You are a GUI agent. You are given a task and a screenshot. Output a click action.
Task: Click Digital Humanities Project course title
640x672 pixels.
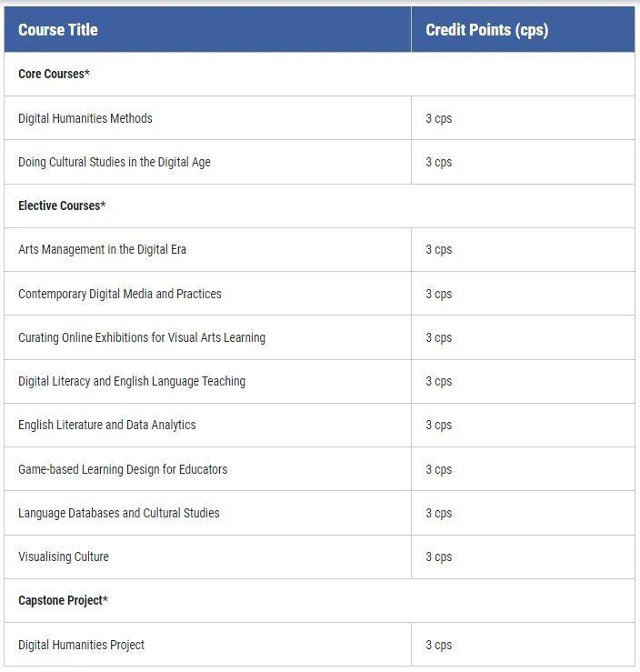pos(82,645)
